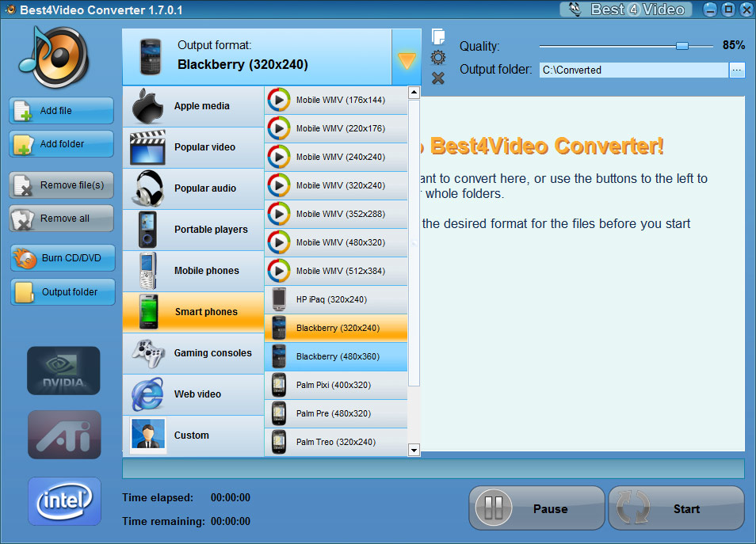756x544 pixels.
Task: Open the Output folder button in sidebar
Action: [x=63, y=292]
